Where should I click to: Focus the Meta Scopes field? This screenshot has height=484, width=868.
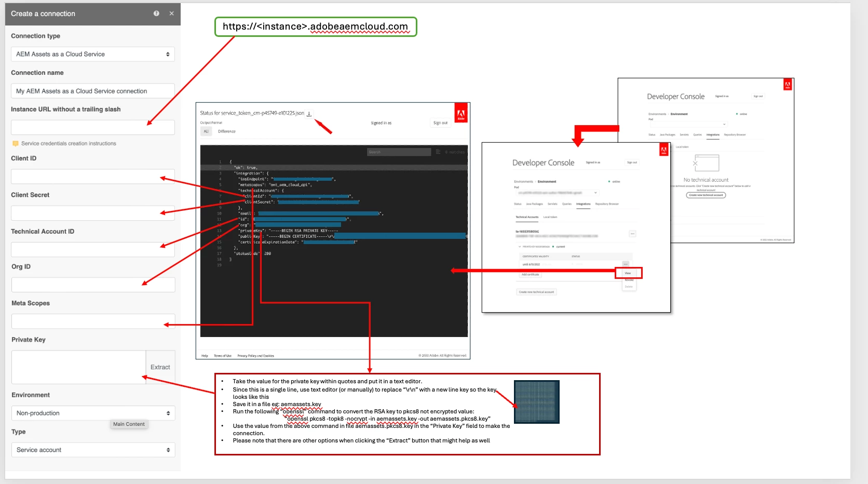point(93,321)
